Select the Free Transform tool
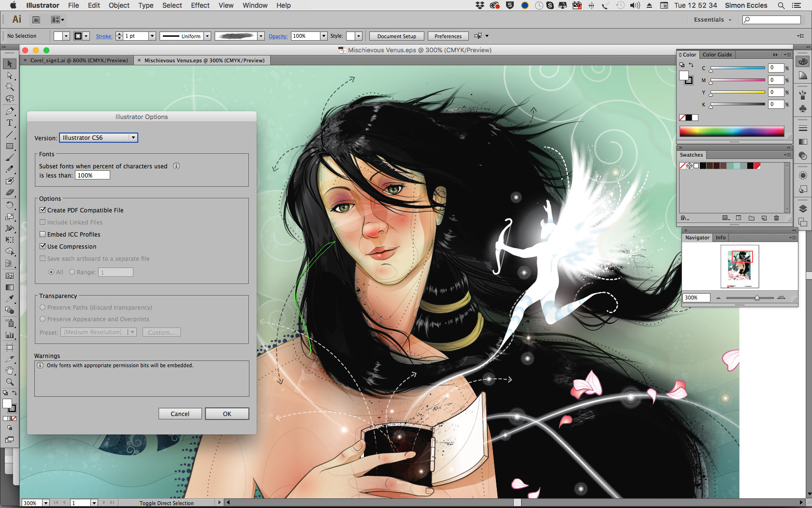Image resolution: width=812 pixels, height=508 pixels. [10, 239]
